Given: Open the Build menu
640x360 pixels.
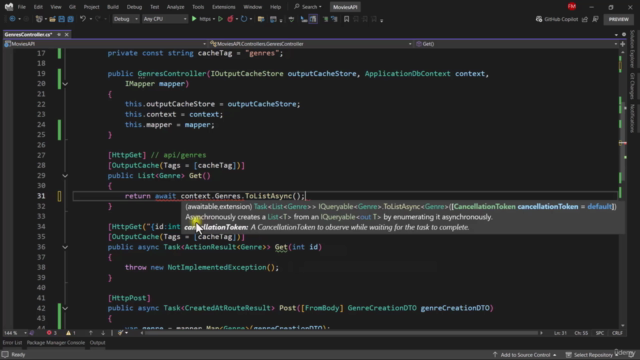Looking at the screenshot, I should (x=113, y=7).
